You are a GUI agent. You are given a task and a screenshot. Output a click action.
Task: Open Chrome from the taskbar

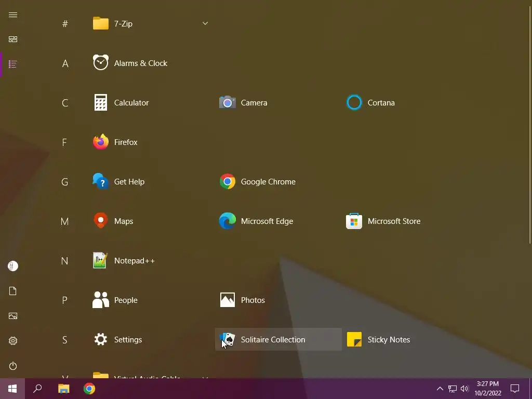click(x=89, y=389)
